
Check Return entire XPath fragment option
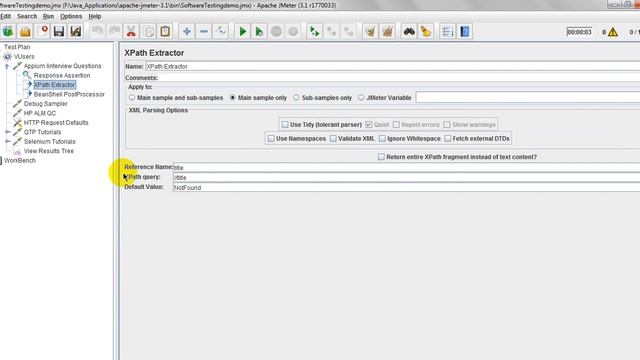tap(381, 157)
